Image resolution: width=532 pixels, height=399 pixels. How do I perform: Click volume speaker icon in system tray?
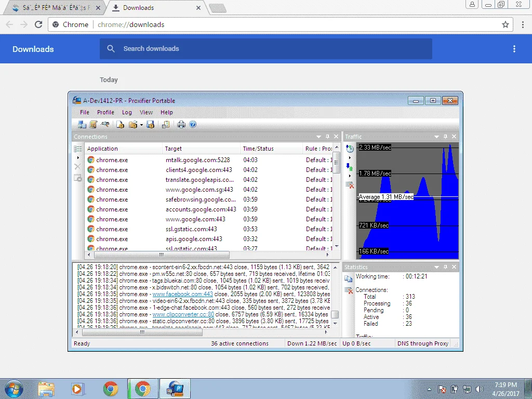coord(479,389)
